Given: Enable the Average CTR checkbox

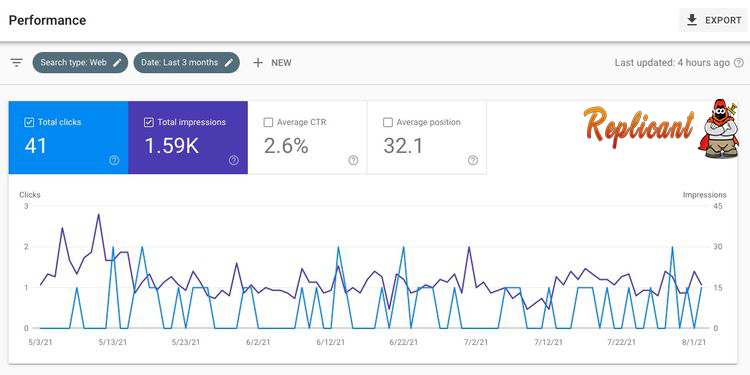Looking at the screenshot, I should click(268, 122).
